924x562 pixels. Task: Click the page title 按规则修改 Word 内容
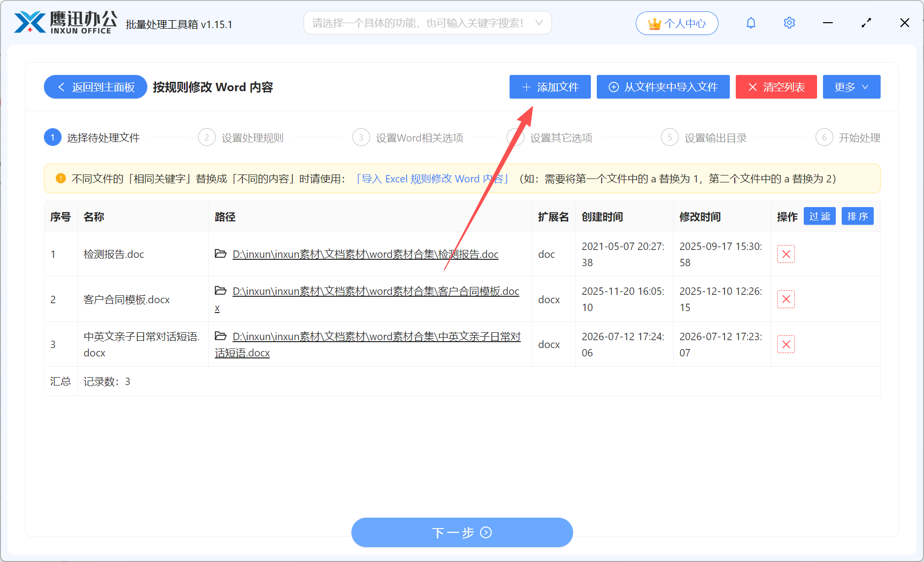coord(213,87)
